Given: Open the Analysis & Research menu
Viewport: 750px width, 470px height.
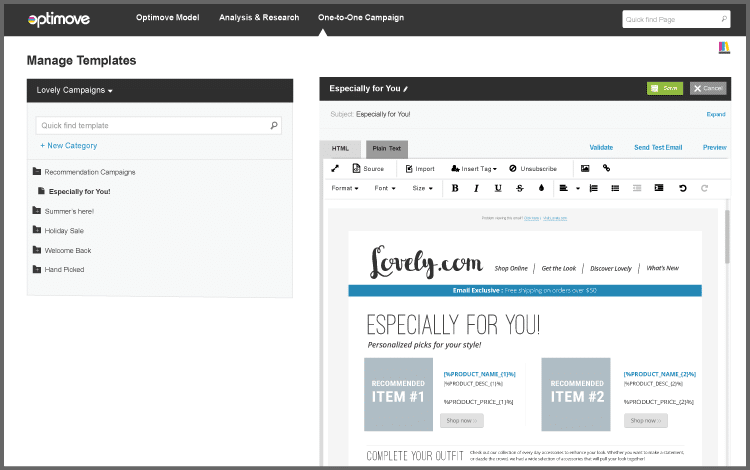Looking at the screenshot, I should tap(259, 18).
